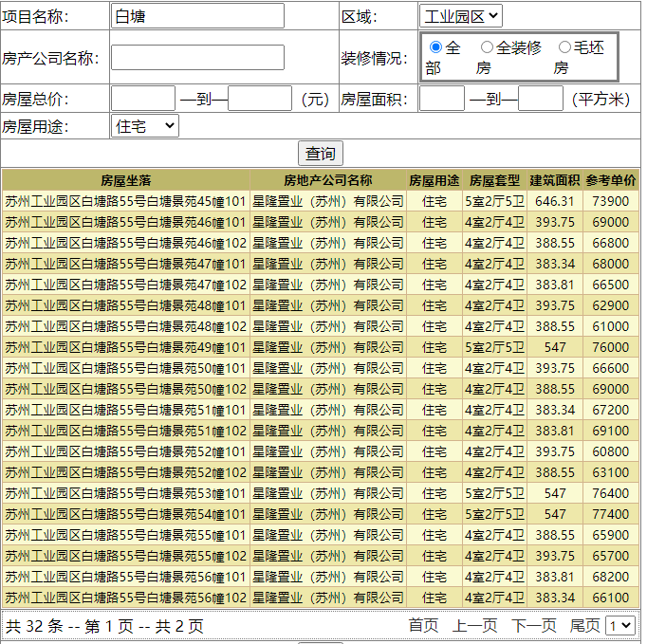Focus the 项目名称 field containing 白塘

[197, 16]
